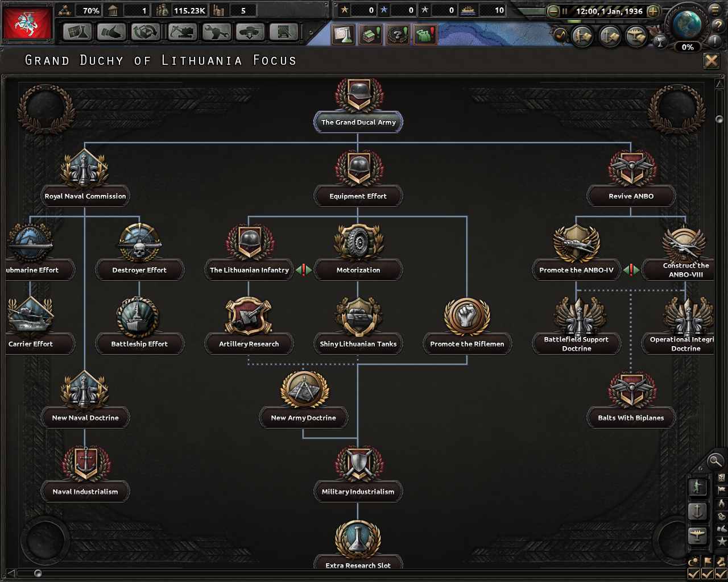Image resolution: width=728 pixels, height=582 pixels.
Task: Toggle the anchor naval units filter
Action: point(698,511)
